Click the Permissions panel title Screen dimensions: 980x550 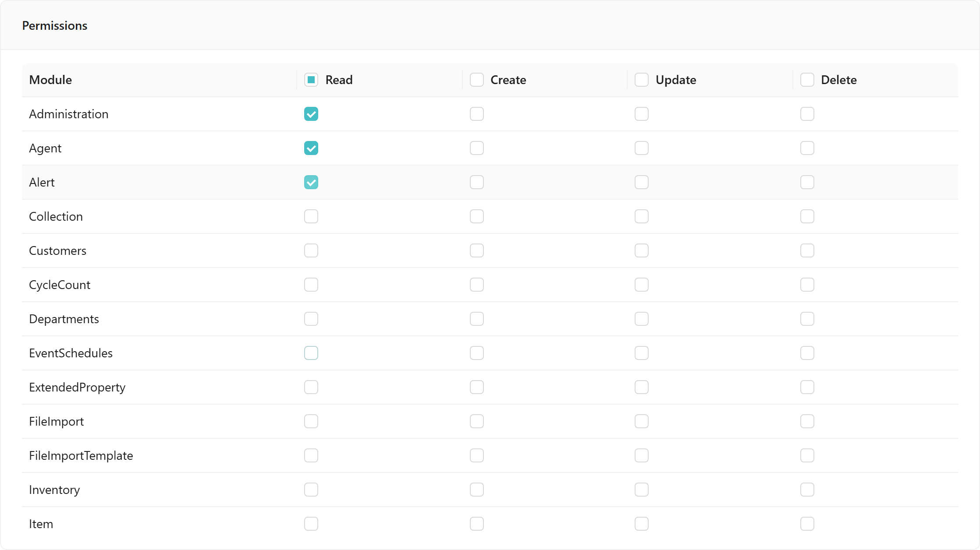(55, 25)
